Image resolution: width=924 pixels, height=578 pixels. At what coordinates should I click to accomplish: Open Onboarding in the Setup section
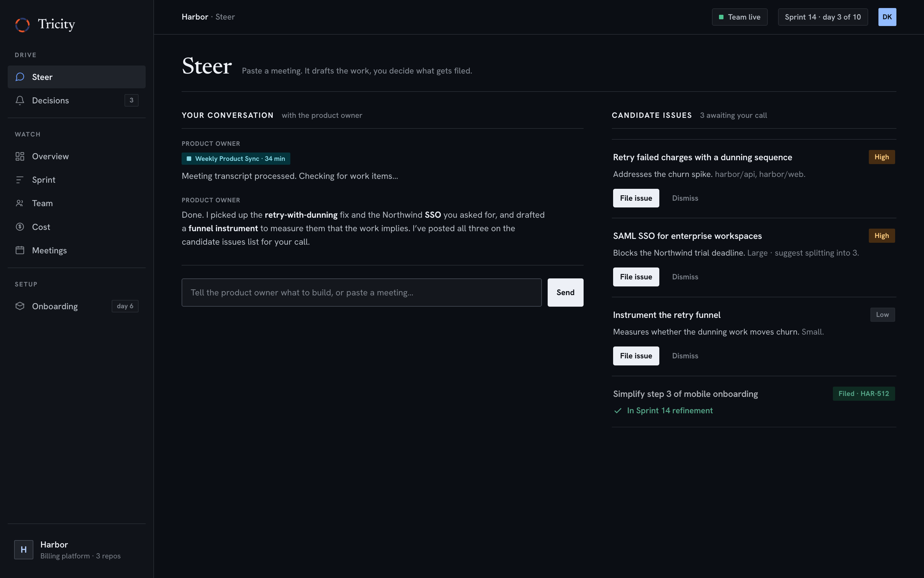point(76,306)
